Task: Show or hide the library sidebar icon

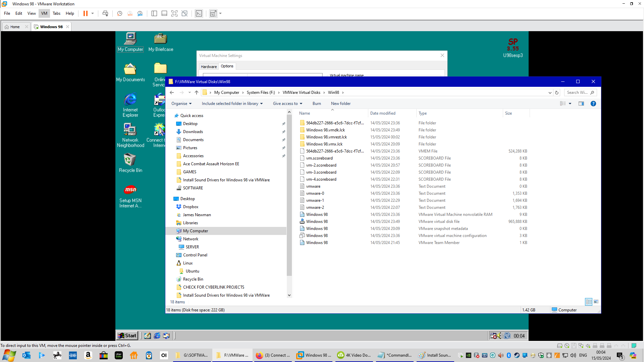Action: pos(154,13)
